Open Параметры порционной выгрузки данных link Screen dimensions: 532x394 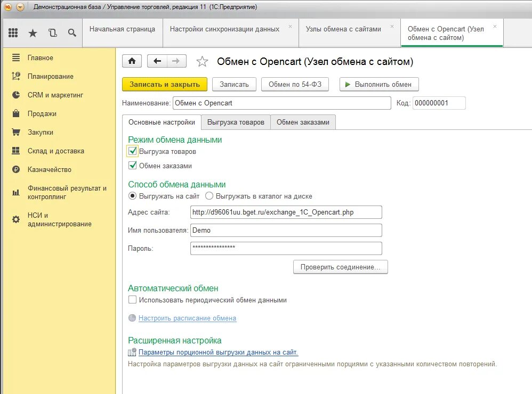click(218, 352)
